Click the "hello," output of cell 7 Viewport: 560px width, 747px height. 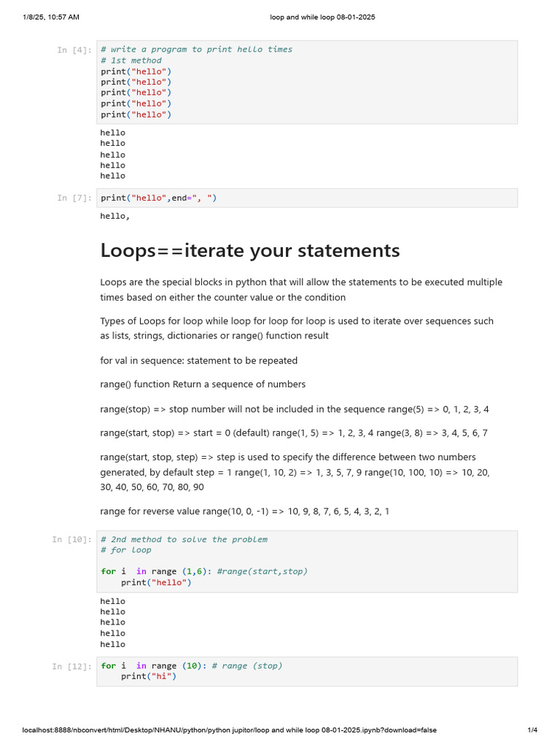pyautogui.click(x=115, y=216)
